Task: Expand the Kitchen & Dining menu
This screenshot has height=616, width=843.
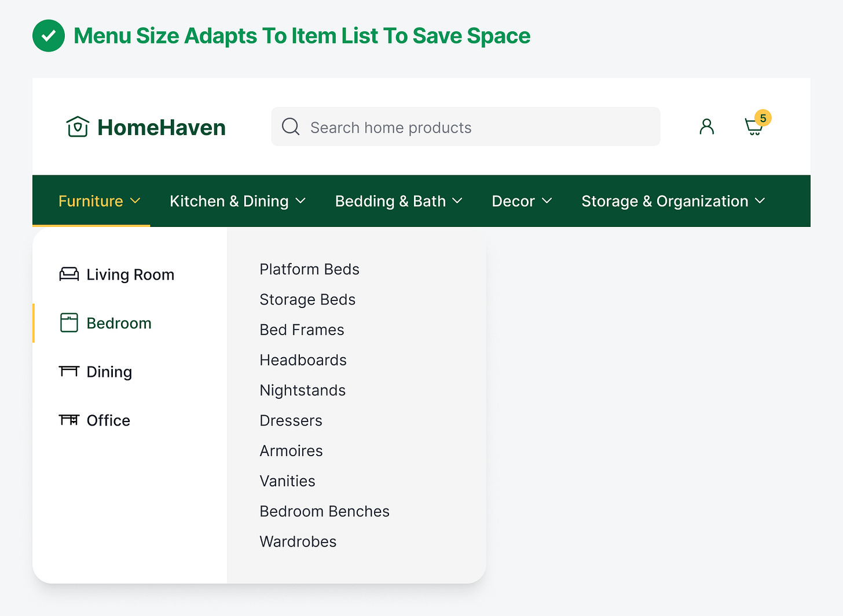Action: [237, 201]
